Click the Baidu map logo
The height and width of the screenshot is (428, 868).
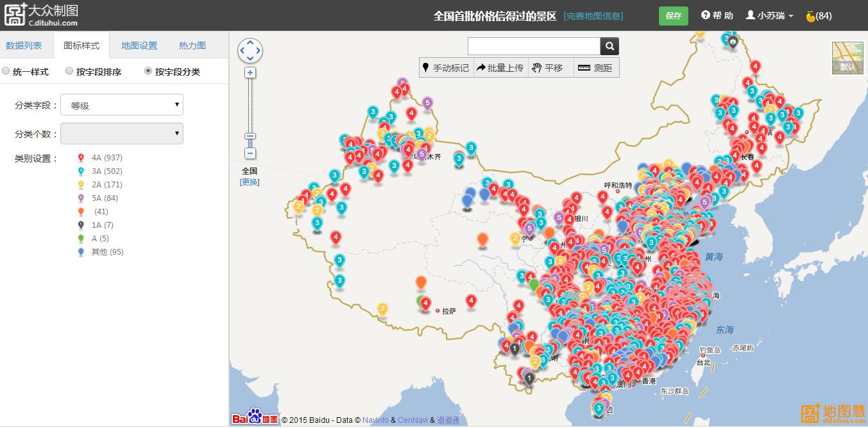pyautogui.click(x=255, y=417)
